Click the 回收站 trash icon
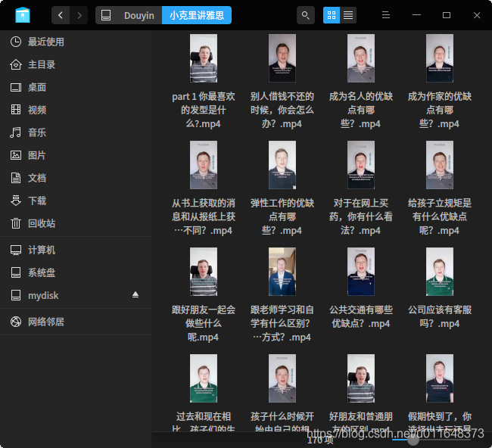492x448 pixels. tap(16, 223)
